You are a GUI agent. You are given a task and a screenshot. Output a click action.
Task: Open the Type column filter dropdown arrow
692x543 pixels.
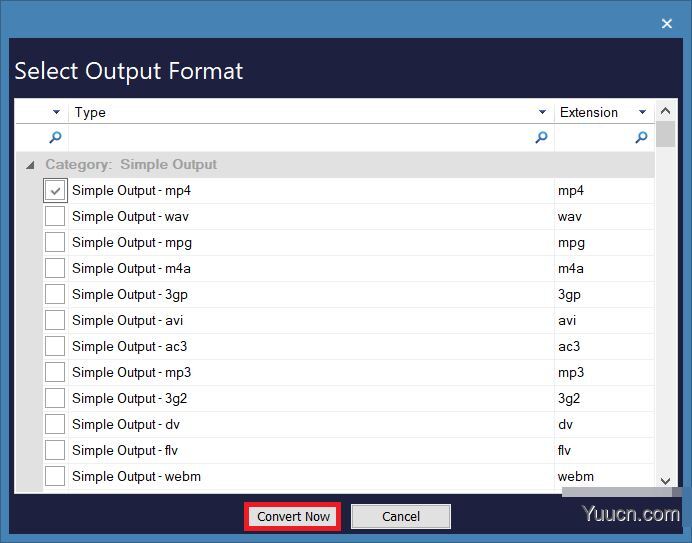[x=542, y=112]
